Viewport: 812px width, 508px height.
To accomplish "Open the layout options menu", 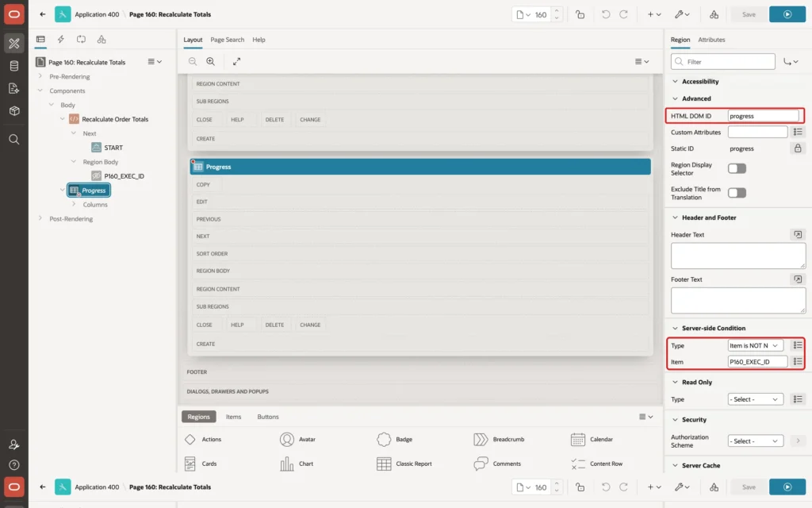I will [x=642, y=61].
